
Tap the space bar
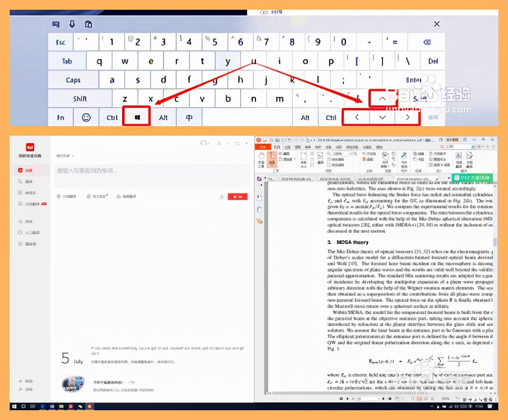[247, 117]
